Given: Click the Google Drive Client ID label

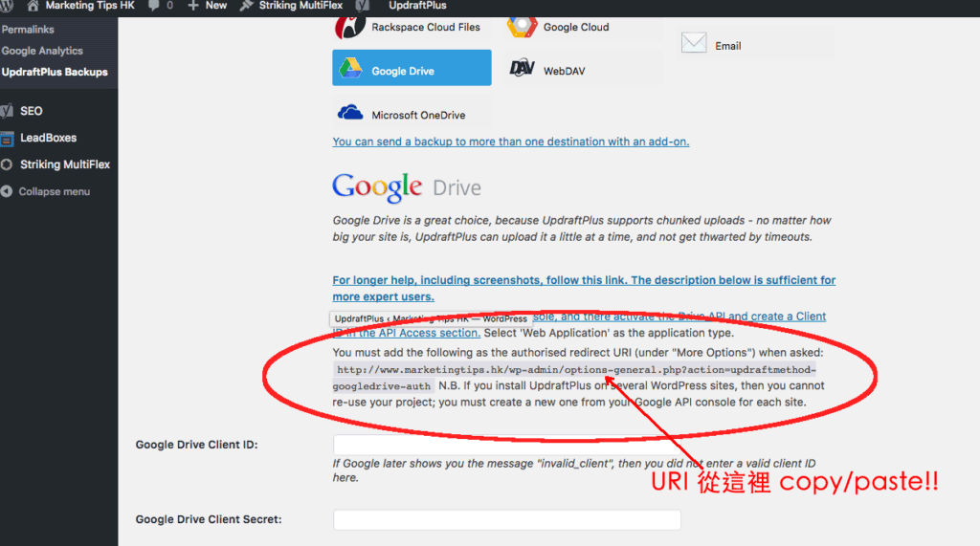Looking at the screenshot, I should [197, 445].
